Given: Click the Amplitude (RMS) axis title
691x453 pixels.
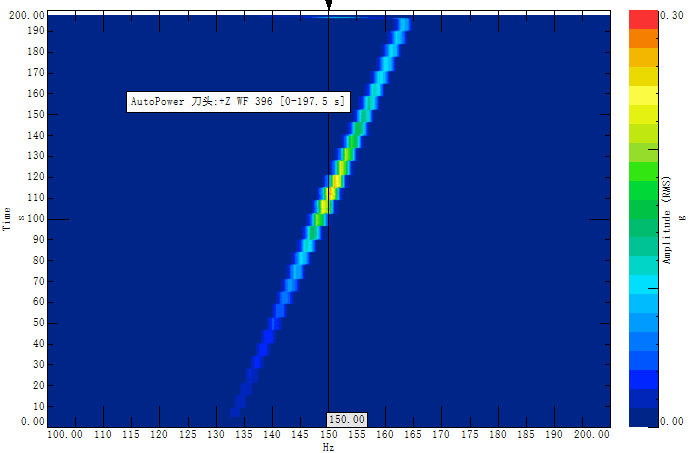Looking at the screenshot, I should [x=666, y=220].
